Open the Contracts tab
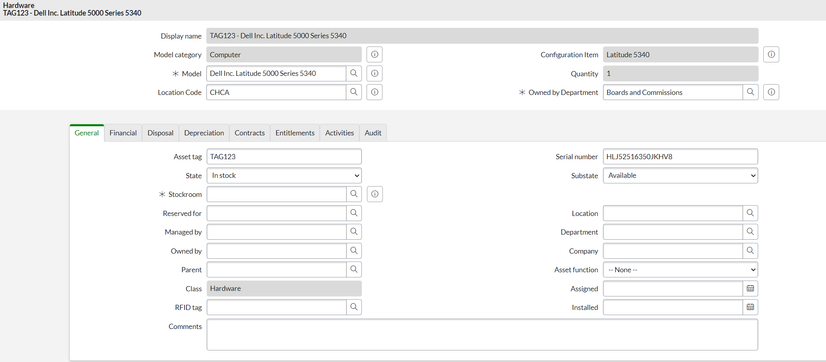The width and height of the screenshot is (826, 362). [250, 133]
